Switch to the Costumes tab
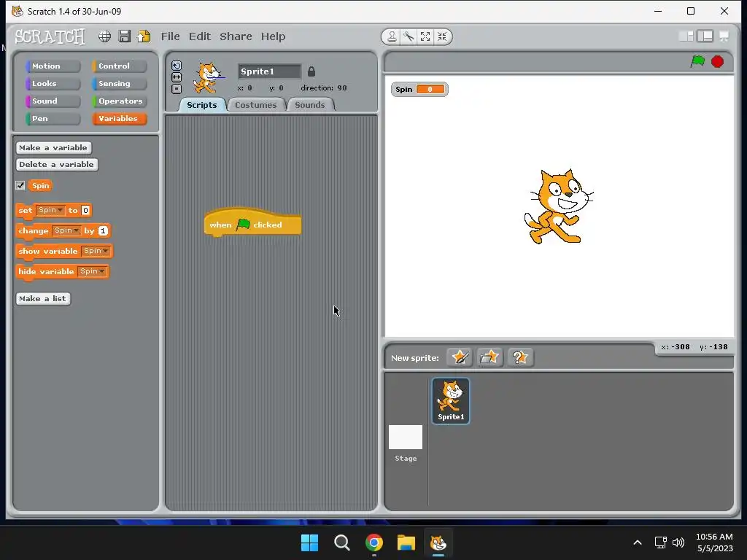The image size is (747, 560). [256, 105]
